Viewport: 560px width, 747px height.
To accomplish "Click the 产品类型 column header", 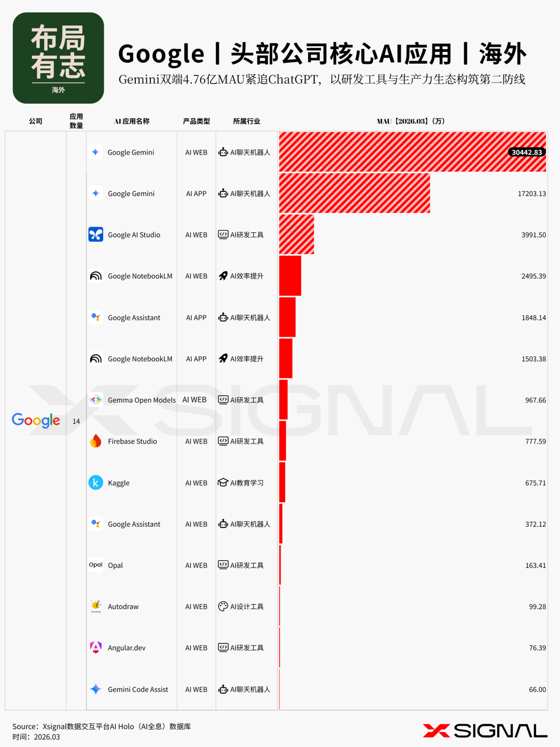I will pyautogui.click(x=197, y=121).
